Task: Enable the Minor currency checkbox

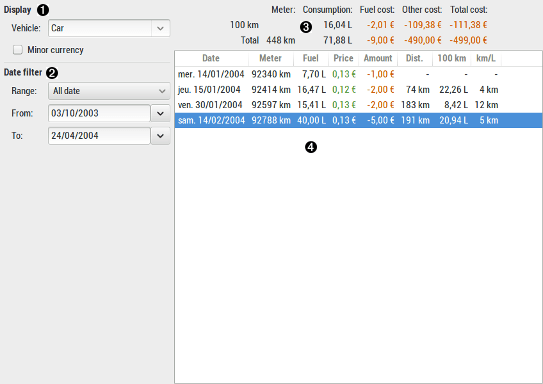Action: point(18,50)
